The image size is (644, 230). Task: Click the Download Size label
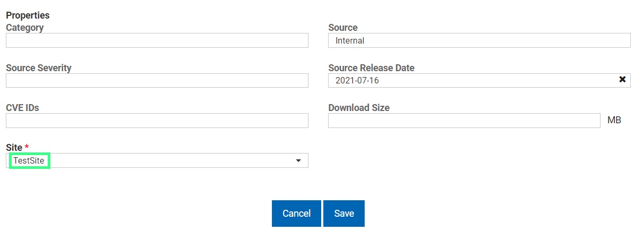[359, 108]
